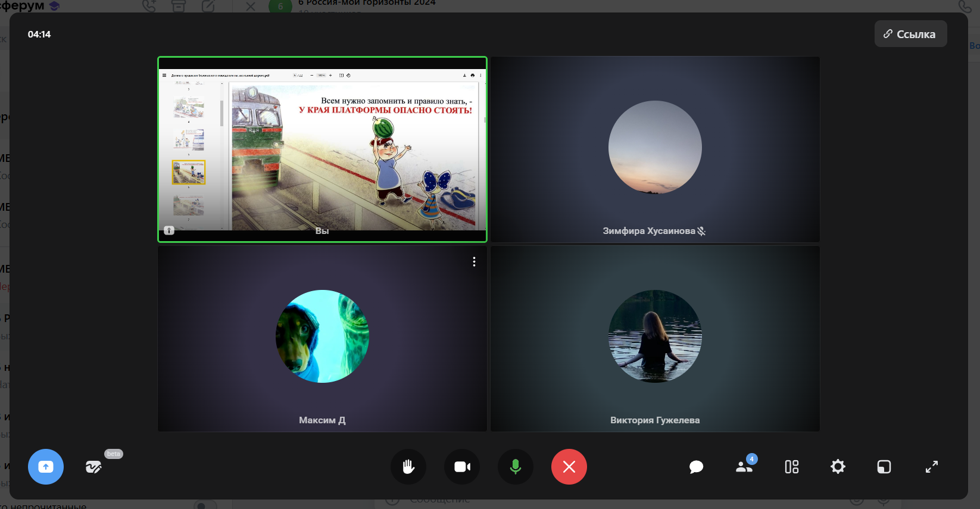Click the phone icon in the background chat header

(x=965, y=7)
